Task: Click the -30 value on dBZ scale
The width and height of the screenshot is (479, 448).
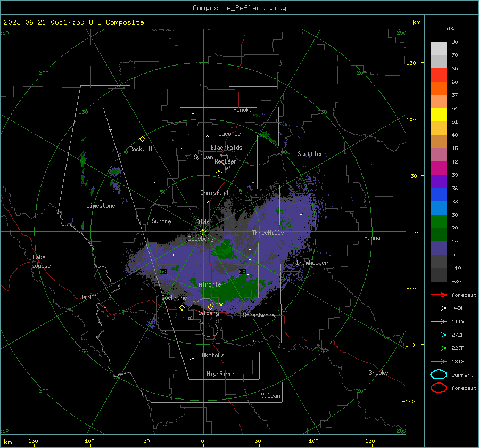Action: (456, 281)
